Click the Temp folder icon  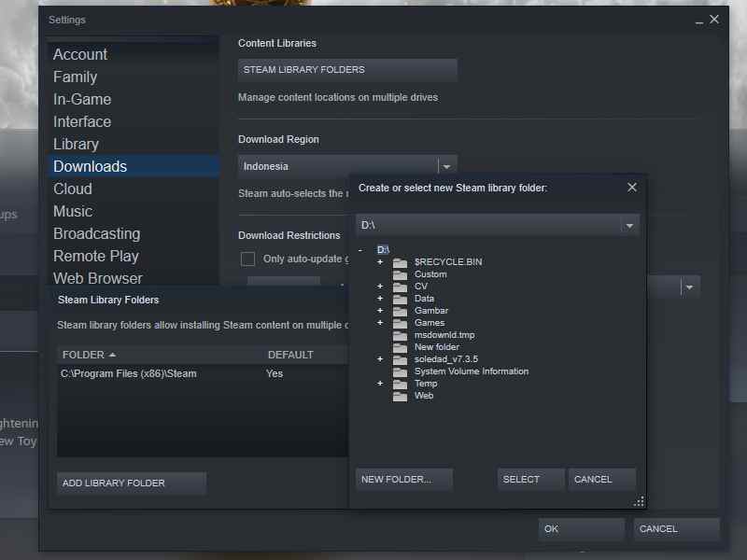(x=402, y=383)
